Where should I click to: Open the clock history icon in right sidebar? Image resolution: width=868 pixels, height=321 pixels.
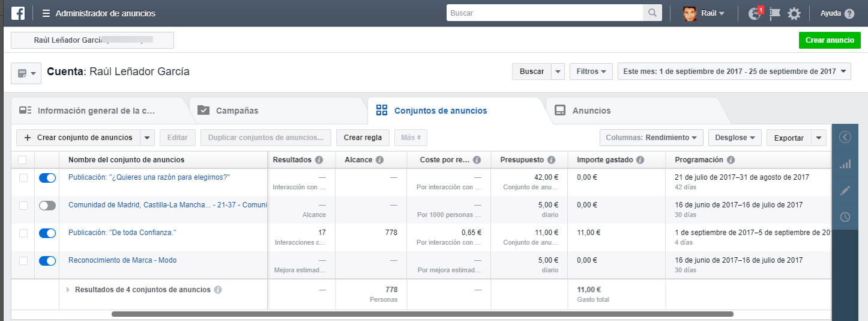pyautogui.click(x=845, y=217)
